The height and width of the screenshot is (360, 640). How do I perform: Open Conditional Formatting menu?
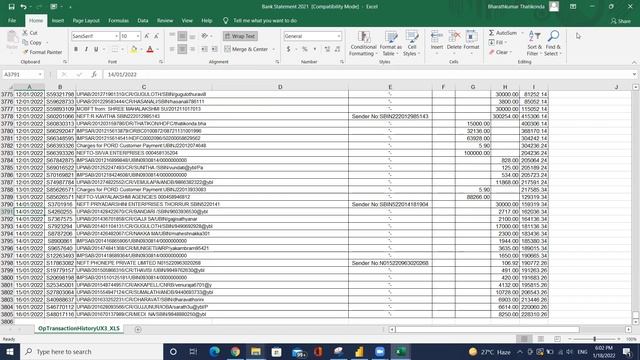click(x=363, y=43)
